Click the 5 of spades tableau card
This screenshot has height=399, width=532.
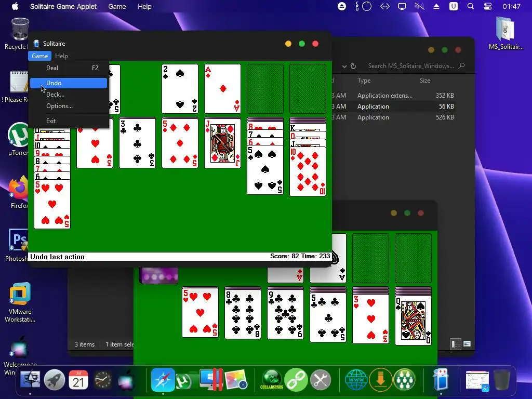(x=265, y=170)
